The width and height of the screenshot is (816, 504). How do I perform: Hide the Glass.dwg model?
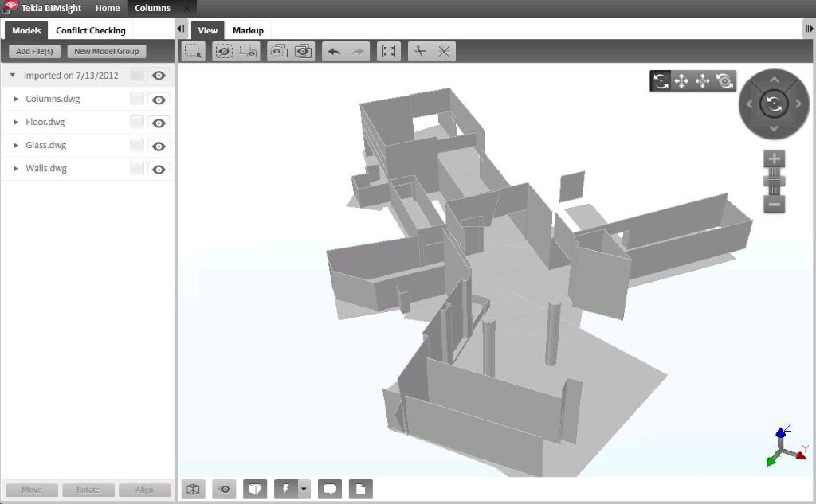[159, 146]
